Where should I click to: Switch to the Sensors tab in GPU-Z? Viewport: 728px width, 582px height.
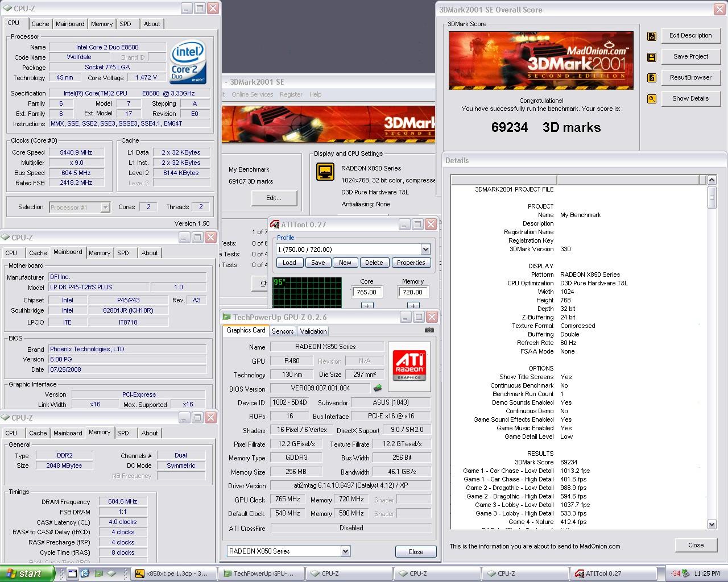pyautogui.click(x=283, y=331)
